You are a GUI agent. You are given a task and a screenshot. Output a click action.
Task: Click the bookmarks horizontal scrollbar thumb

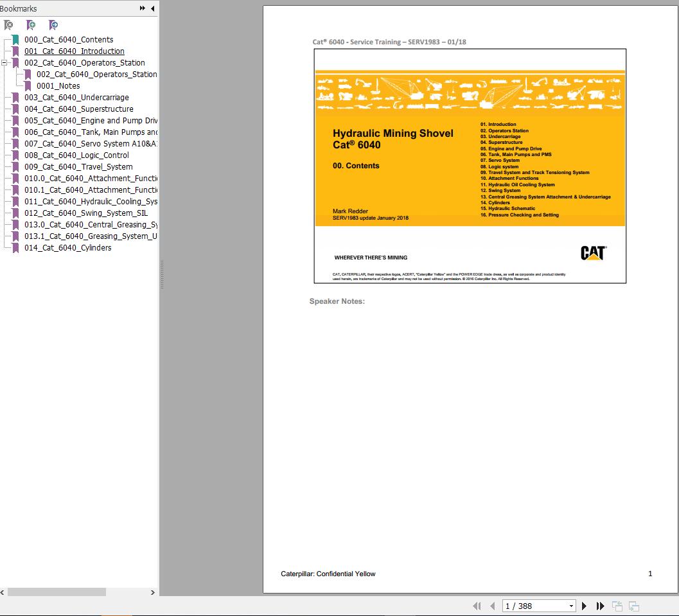pos(57,592)
